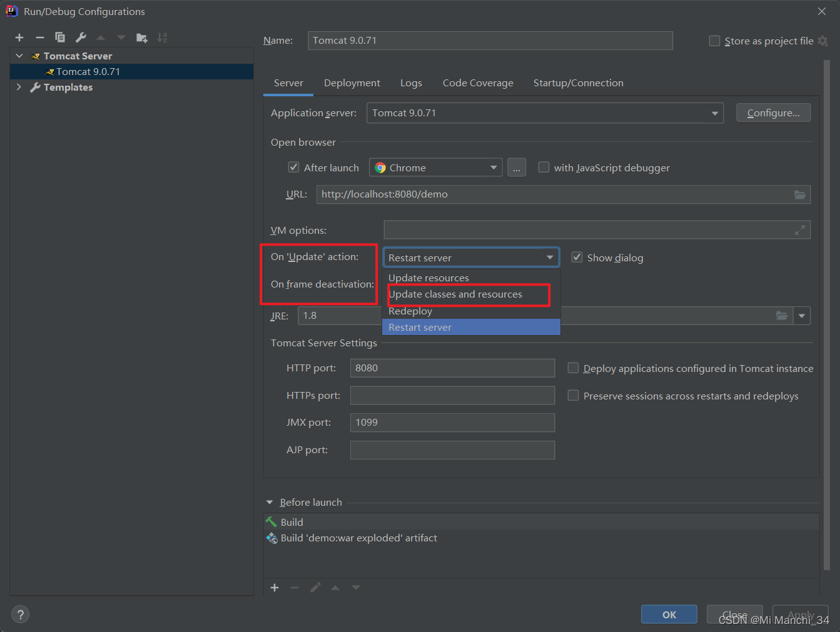Click the Chrome browser icon in the selector

pos(380,168)
